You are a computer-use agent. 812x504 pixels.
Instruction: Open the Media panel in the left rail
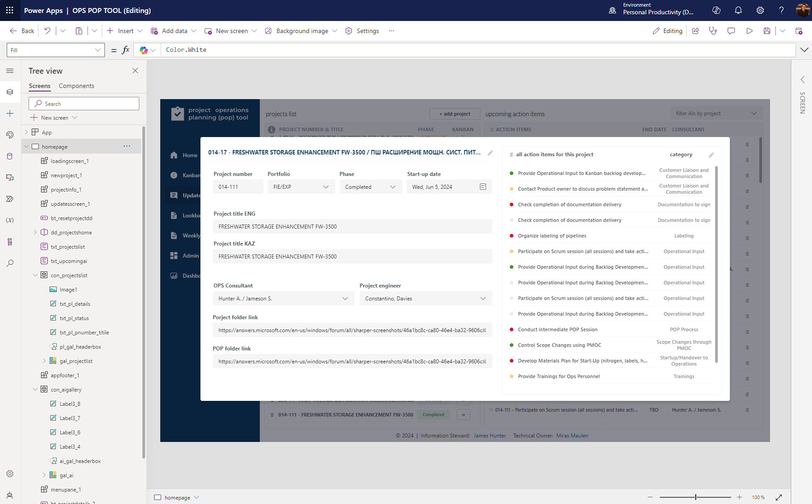click(x=10, y=177)
